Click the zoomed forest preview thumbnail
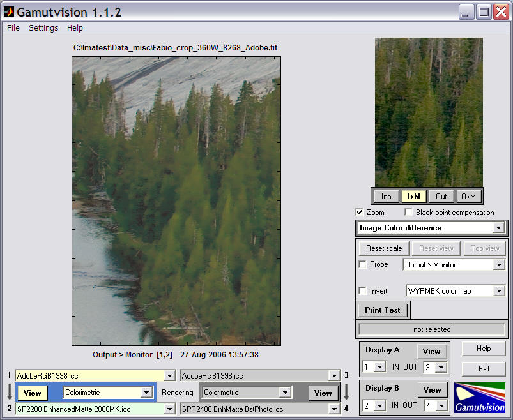513x420 pixels. point(429,112)
